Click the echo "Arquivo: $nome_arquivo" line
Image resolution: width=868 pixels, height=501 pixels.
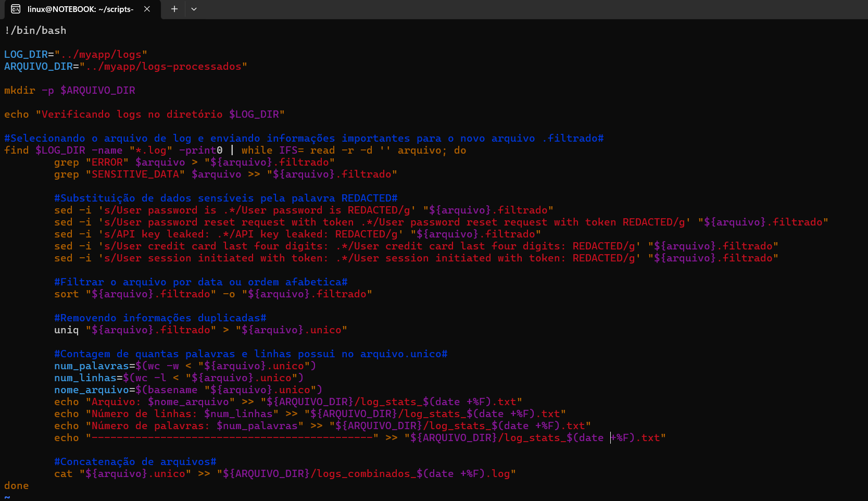coord(288,402)
